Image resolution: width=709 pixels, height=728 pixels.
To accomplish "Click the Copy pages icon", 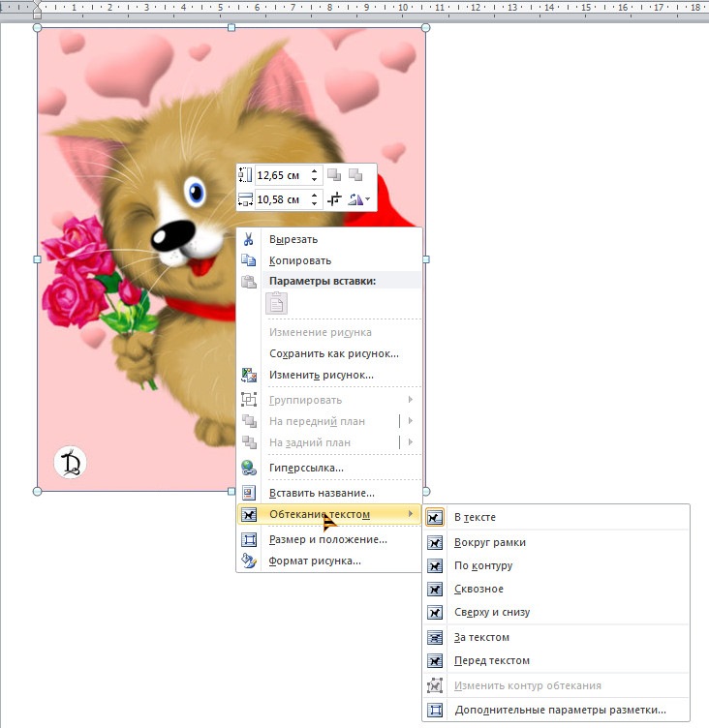I will click(x=249, y=260).
